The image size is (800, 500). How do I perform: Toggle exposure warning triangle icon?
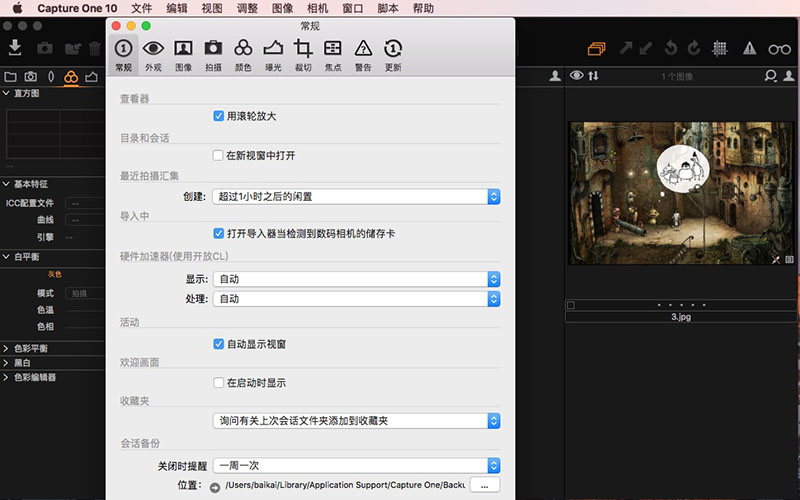(x=749, y=48)
